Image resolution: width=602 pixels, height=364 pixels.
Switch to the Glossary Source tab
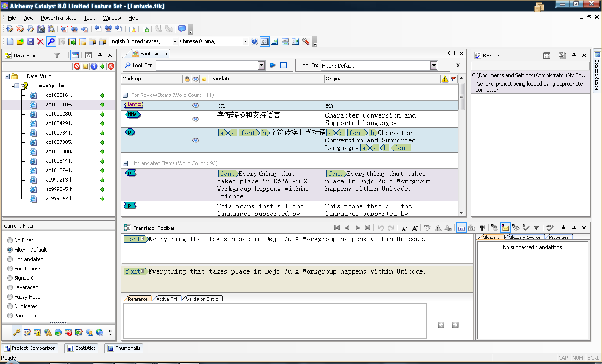524,237
